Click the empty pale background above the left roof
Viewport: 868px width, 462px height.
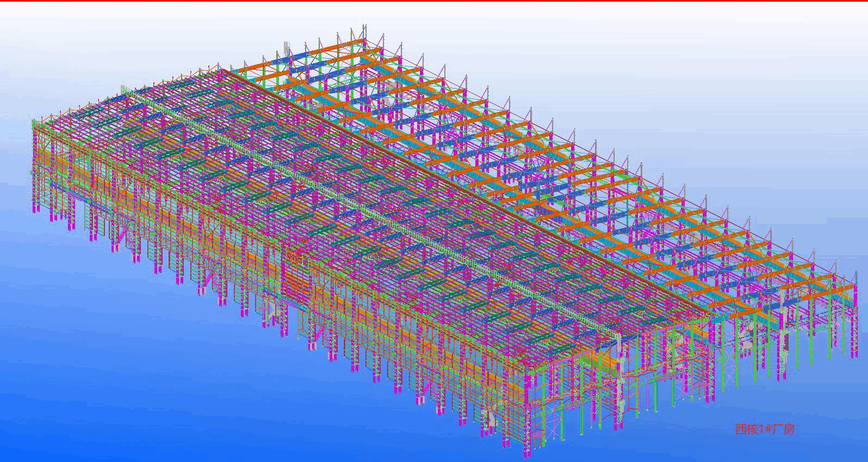[x=109, y=44]
